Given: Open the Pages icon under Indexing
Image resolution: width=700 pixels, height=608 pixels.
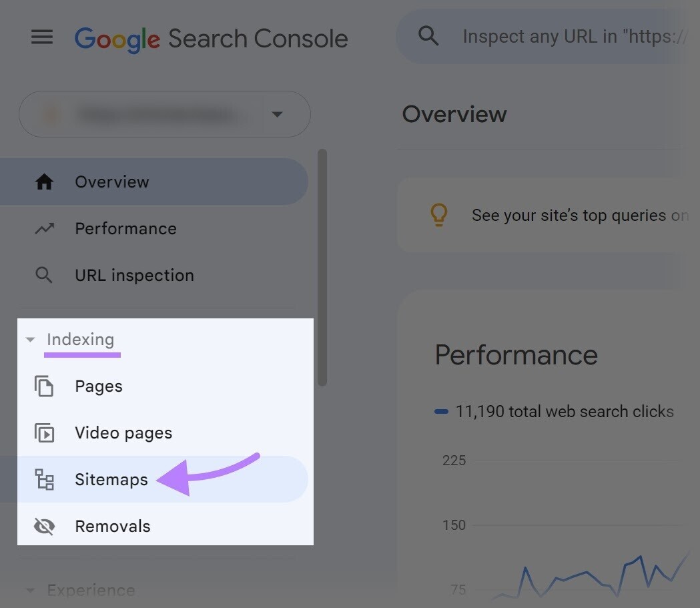Looking at the screenshot, I should click(44, 386).
